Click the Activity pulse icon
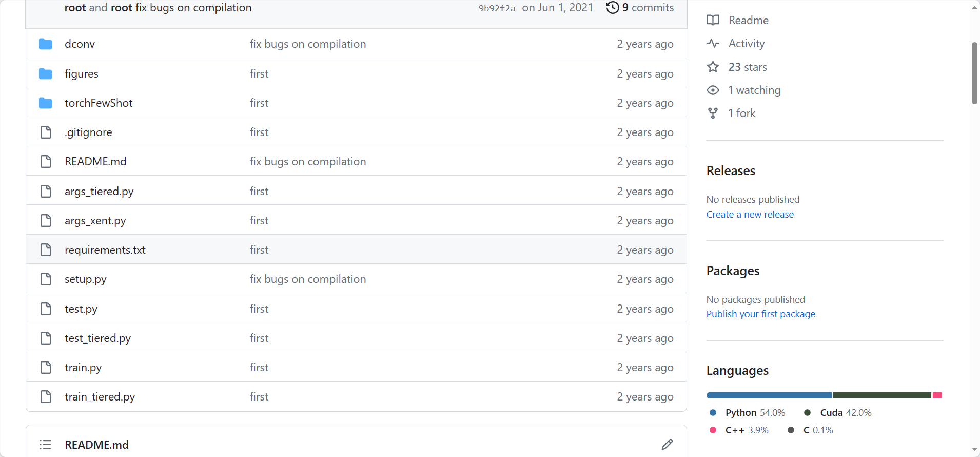980x457 pixels. pos(713,43)
